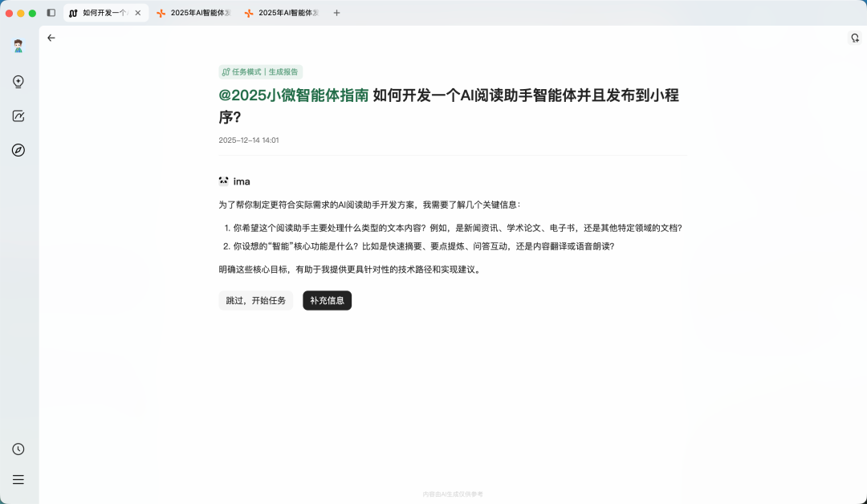Screen dimensions: 867x504
Task: Click the report title heading text
Action: coord(524,95)
